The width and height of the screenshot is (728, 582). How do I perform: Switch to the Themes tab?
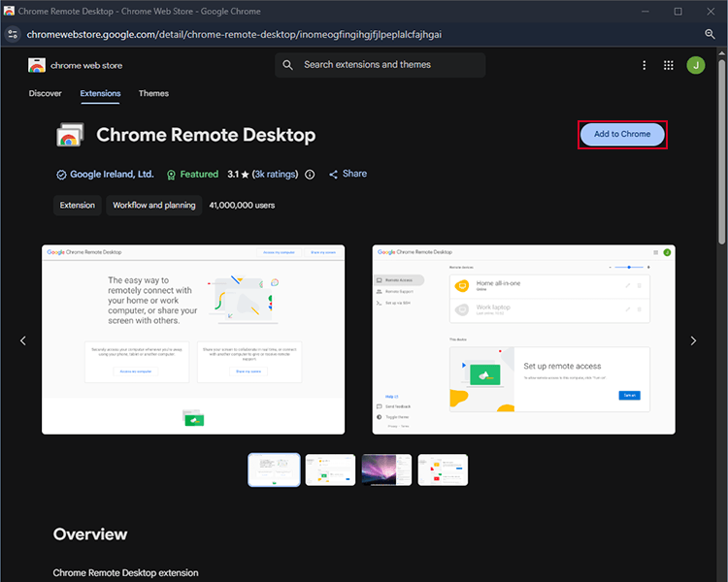(153, 93)
